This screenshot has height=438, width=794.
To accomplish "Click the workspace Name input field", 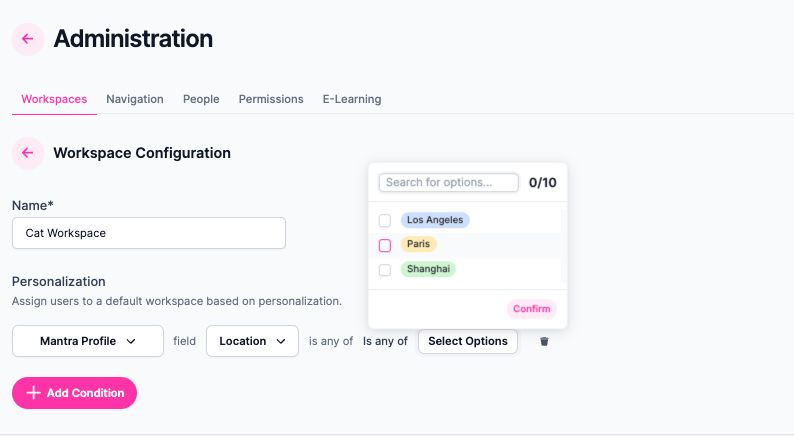I will click(149, 233).
